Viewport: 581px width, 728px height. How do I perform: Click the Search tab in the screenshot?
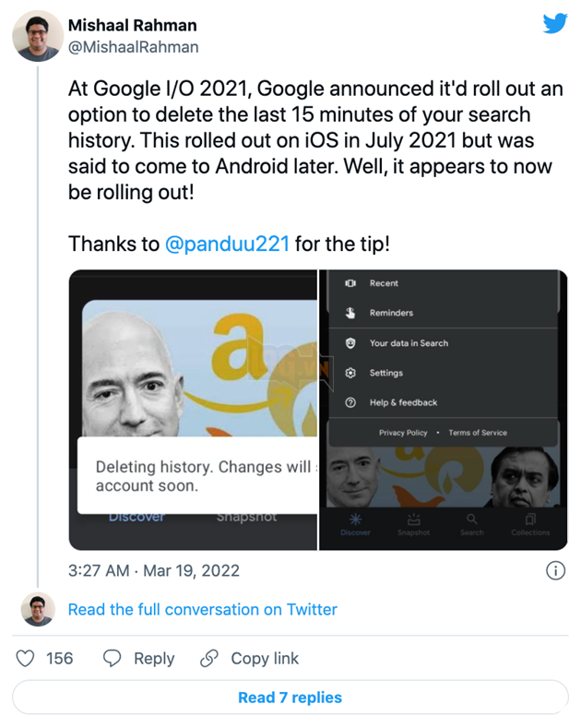[471, 524]
